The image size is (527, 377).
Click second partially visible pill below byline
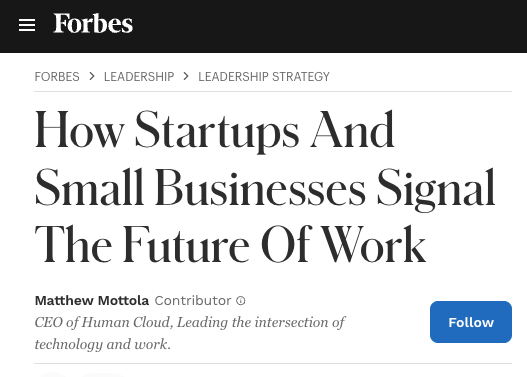(103, 374)
